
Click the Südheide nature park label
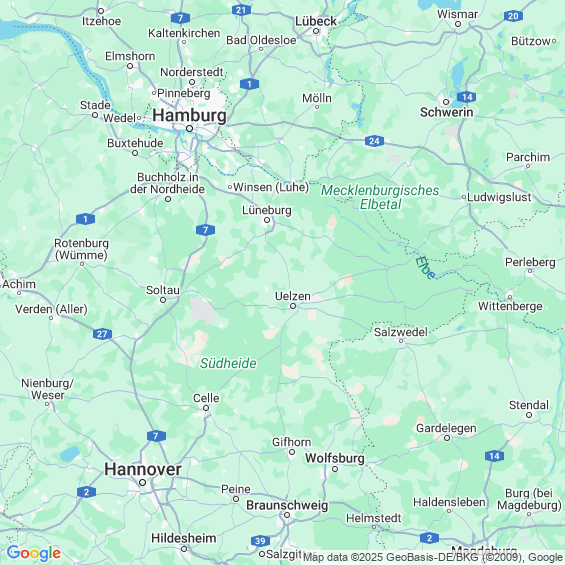pyautogui.click(x=228, y=363)
